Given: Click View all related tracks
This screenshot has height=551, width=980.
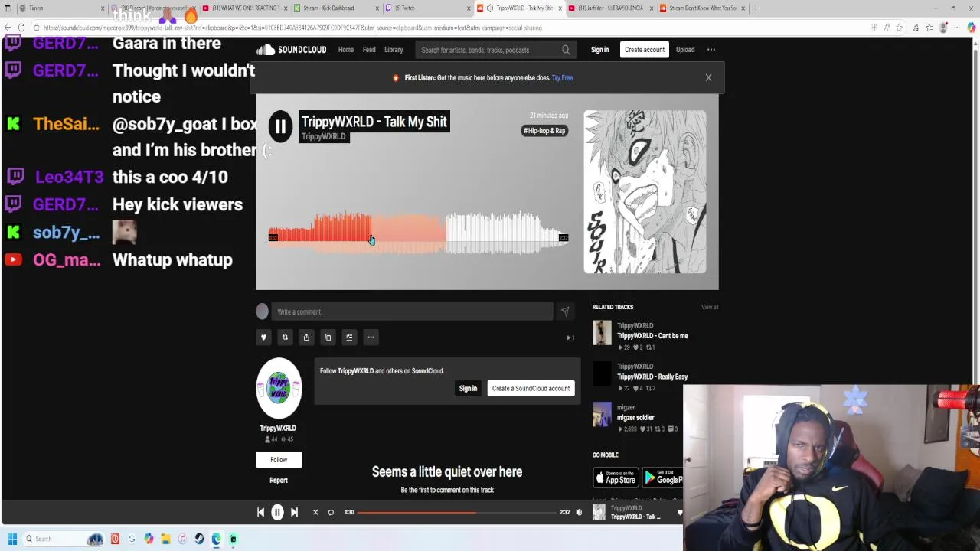Looking at the screenshot, I should (x=710, y=307).
